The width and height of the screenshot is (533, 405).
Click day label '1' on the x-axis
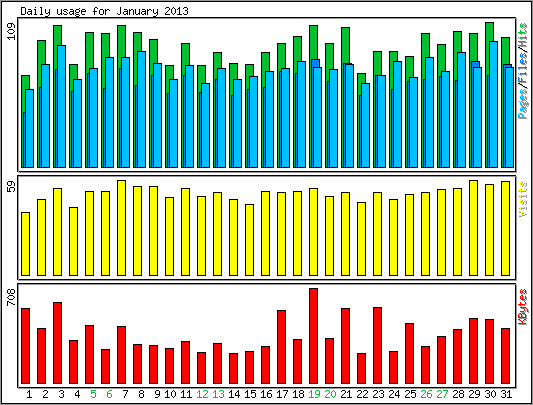click(29, 394)
